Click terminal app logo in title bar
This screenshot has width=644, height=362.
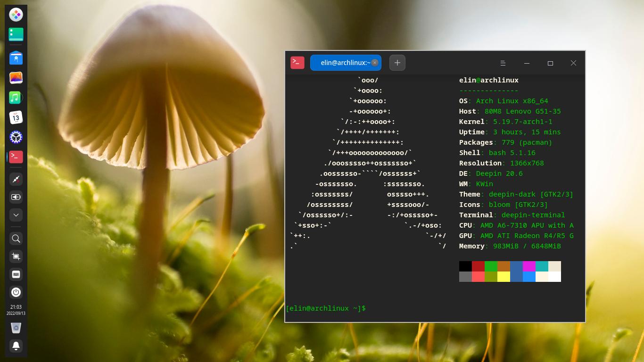[297, 63]
